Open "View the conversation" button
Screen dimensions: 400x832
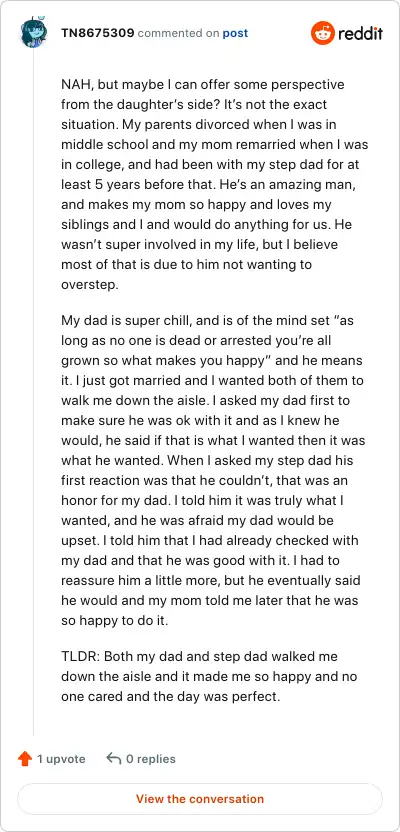pyautogui.click(x=200, y=799)
